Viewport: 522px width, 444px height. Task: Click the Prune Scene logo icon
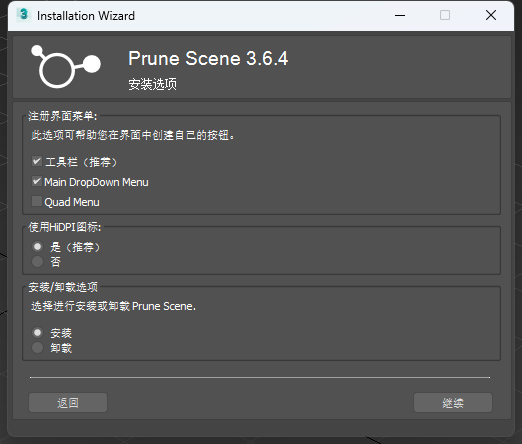tap(66, 67)
